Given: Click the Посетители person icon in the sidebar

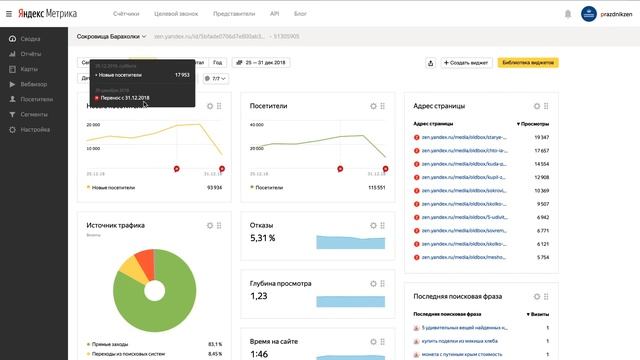Looking at the screenshot, I should pyautogui.click(x=12, y=99).
